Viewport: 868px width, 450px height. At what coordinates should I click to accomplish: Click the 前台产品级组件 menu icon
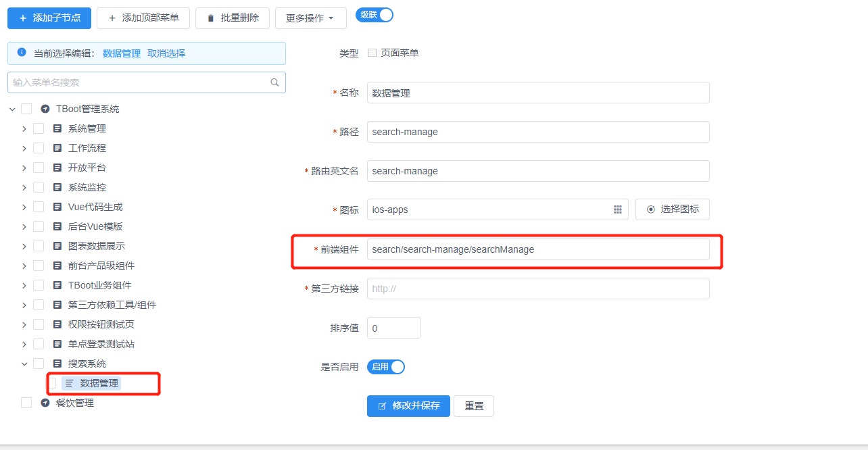[x=57, y=266]
